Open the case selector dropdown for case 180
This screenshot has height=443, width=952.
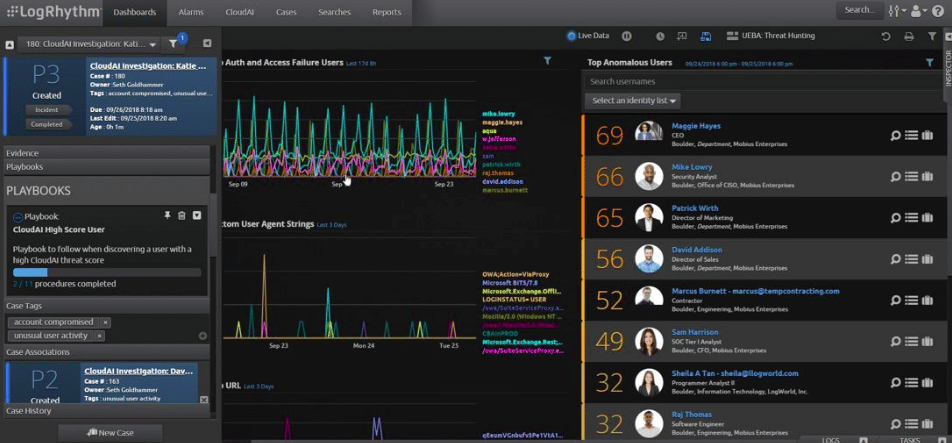click(x=89, y=44)
